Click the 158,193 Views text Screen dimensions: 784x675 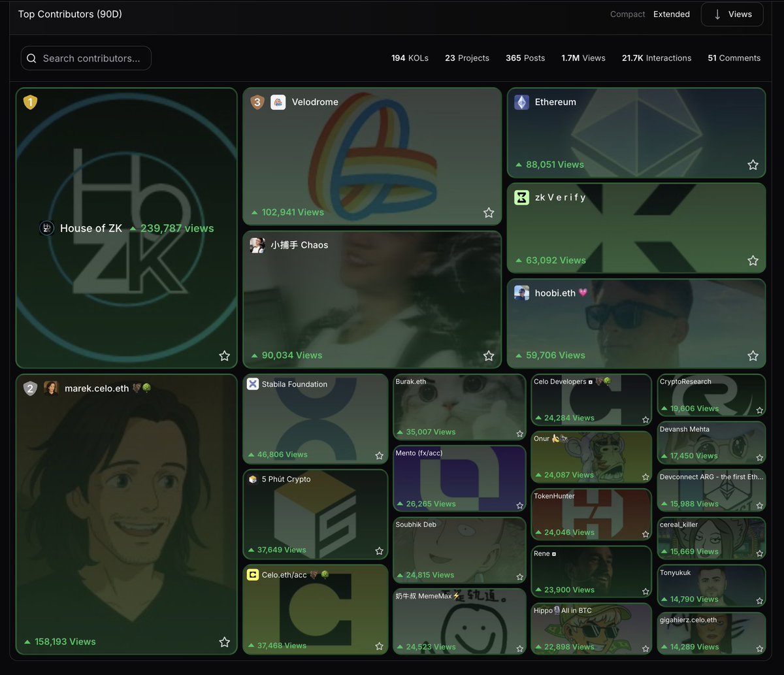65,642
